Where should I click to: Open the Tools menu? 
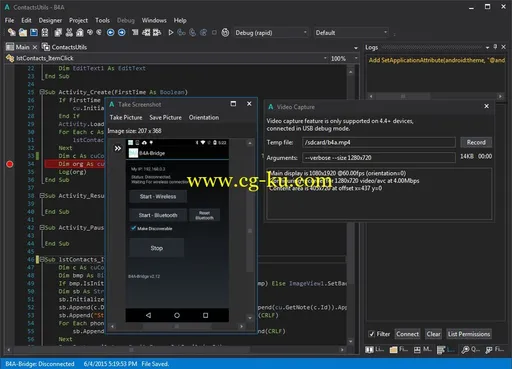point(102,20)
